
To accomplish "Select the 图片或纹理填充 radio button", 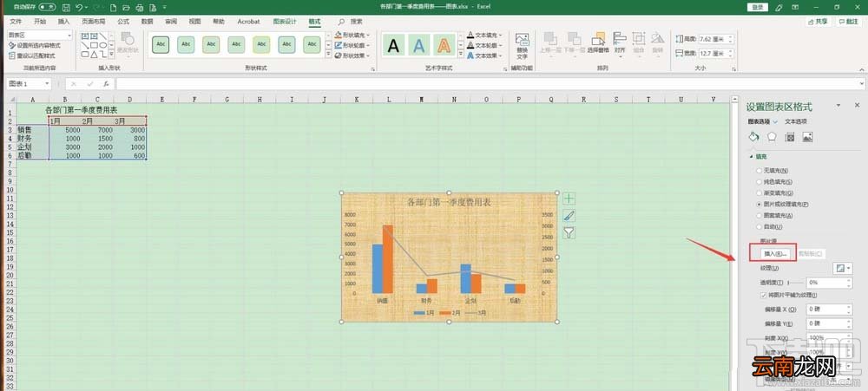I will (759, 204).
